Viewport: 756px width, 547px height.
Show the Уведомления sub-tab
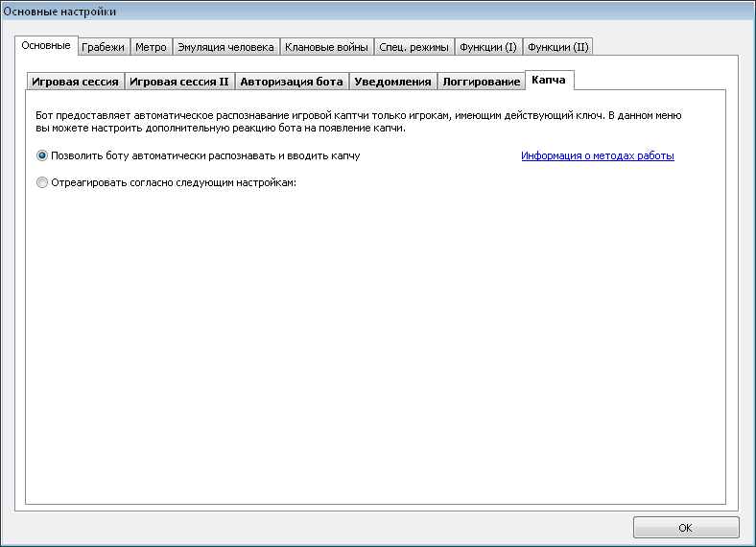pos(393,82)
